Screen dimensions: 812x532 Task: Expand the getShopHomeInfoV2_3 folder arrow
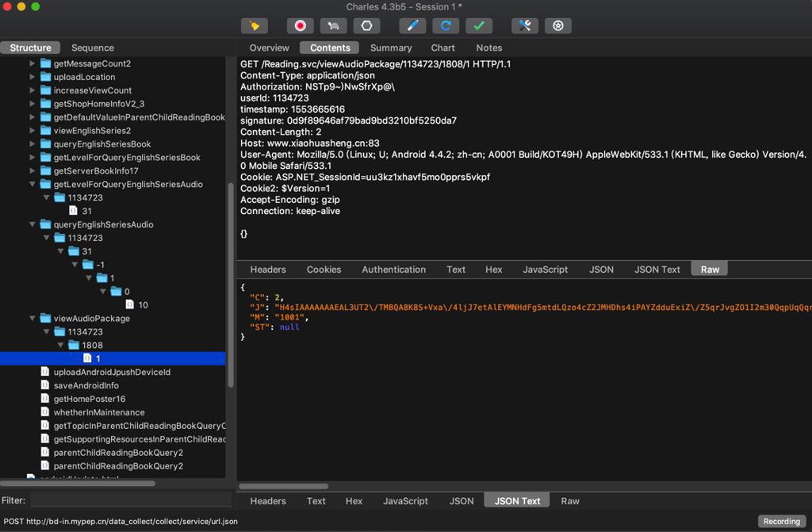pyautogui.click(x=32, y=104)
